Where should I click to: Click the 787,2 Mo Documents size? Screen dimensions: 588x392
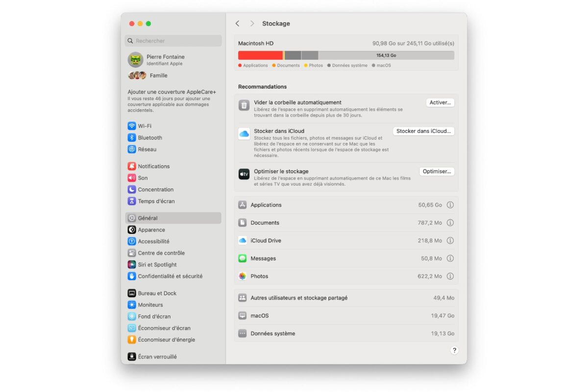tap(430, 223)
